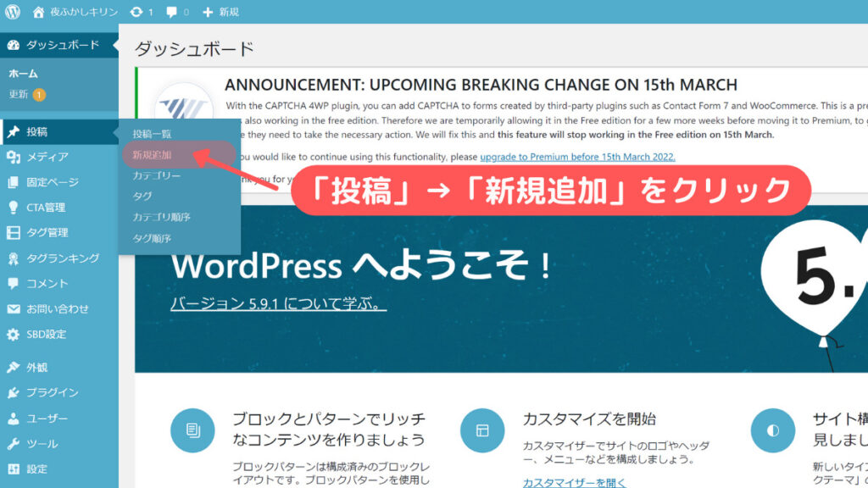868x488 pixels.
Task: Click the ANNOUNCEMENT breaking change heading
Action: click(x=481, y=85)
